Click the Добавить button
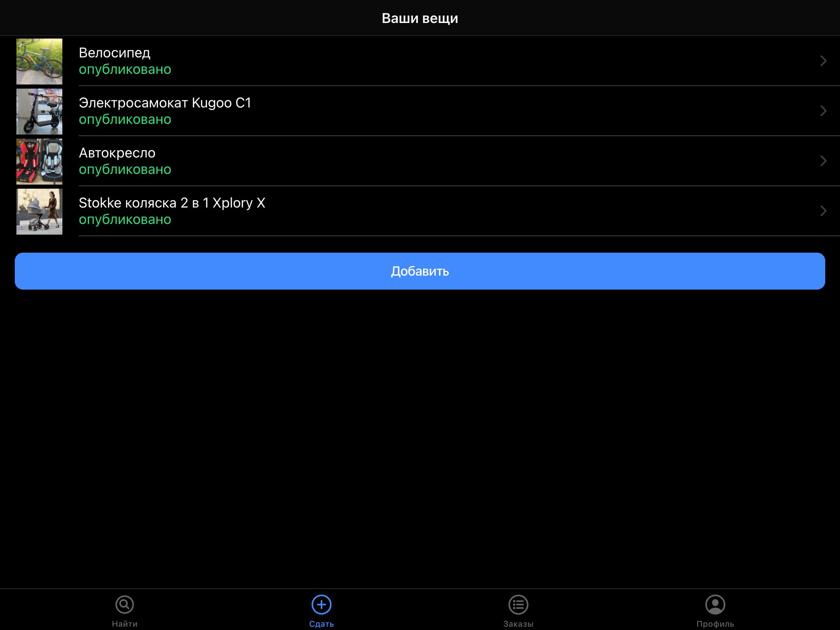Image resolution: width=840 pixels, height=630 pixels. [x=420, y=271]
